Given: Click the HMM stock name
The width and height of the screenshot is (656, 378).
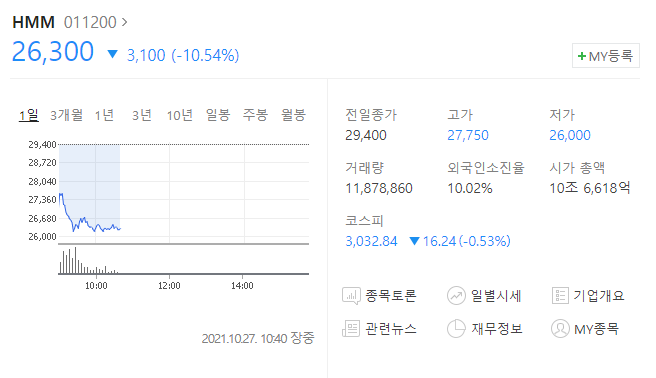Looking at the screenshot, I should click(33, 22).
